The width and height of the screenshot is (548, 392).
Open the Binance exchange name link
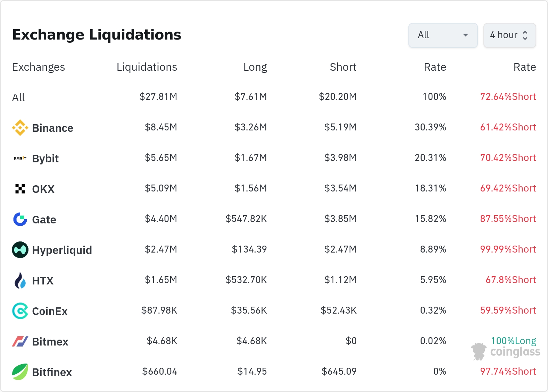(52, 128)
